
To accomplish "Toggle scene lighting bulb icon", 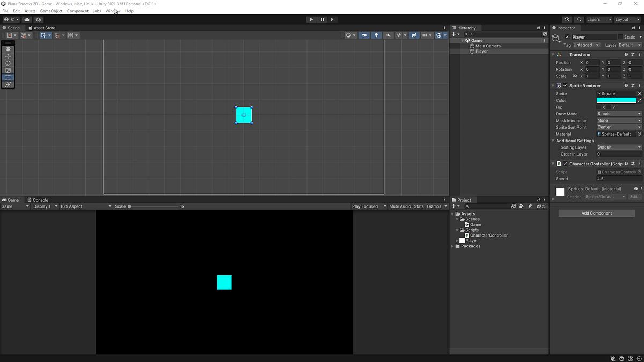I will (376, 35).
